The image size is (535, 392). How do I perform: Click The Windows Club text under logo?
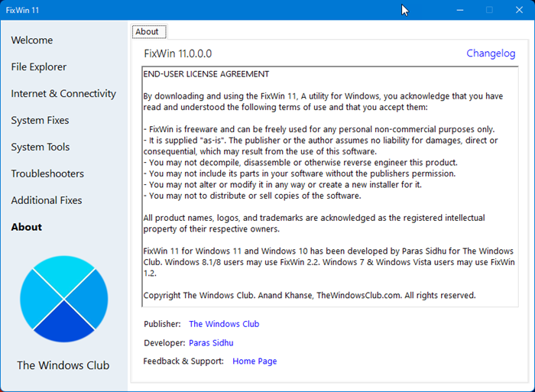[63, 365]
